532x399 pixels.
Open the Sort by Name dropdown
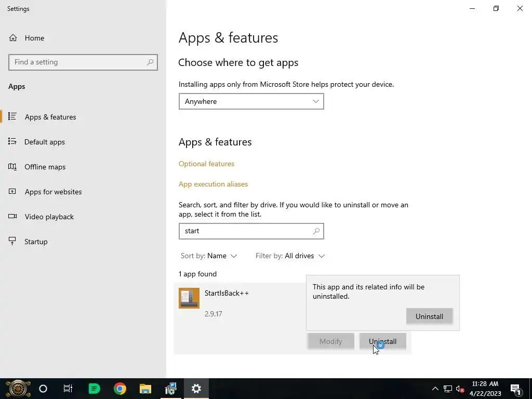(209, 256)
